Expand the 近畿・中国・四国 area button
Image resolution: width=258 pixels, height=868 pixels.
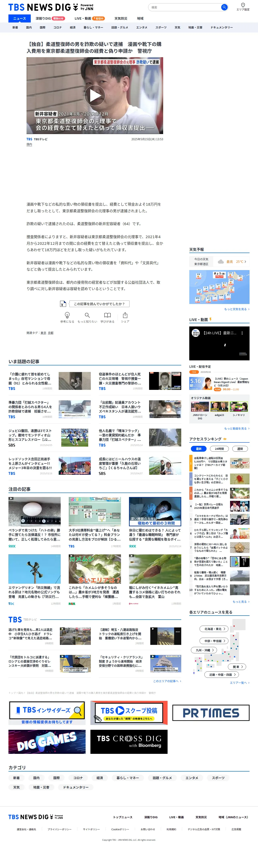point(222,675)
